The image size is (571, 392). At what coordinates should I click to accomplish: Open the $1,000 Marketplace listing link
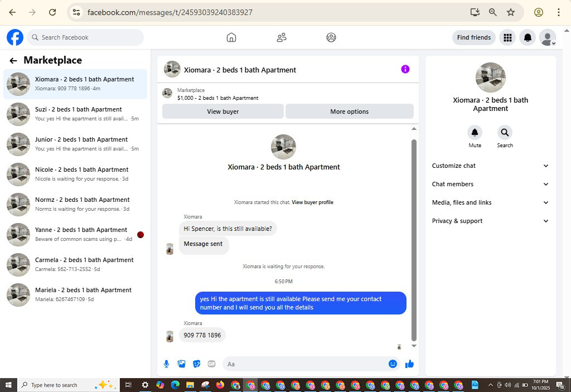(218, 98)
